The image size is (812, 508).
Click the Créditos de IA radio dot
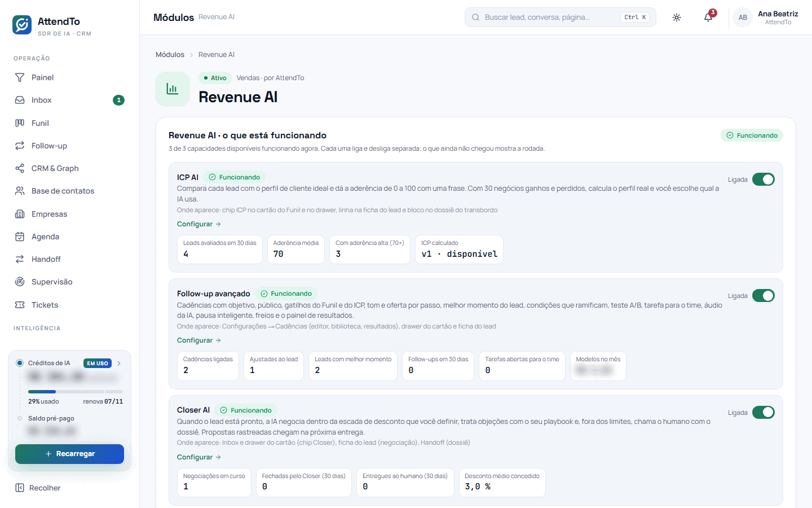(20, 363)
